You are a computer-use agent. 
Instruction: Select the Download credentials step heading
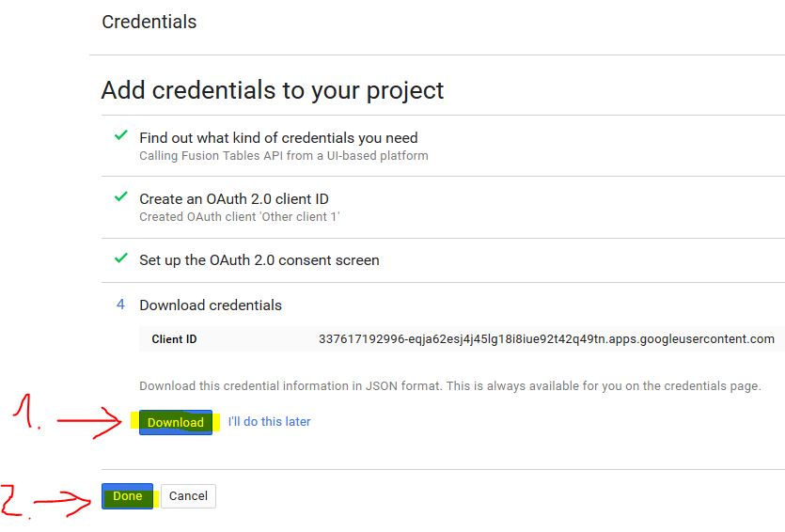211,305
